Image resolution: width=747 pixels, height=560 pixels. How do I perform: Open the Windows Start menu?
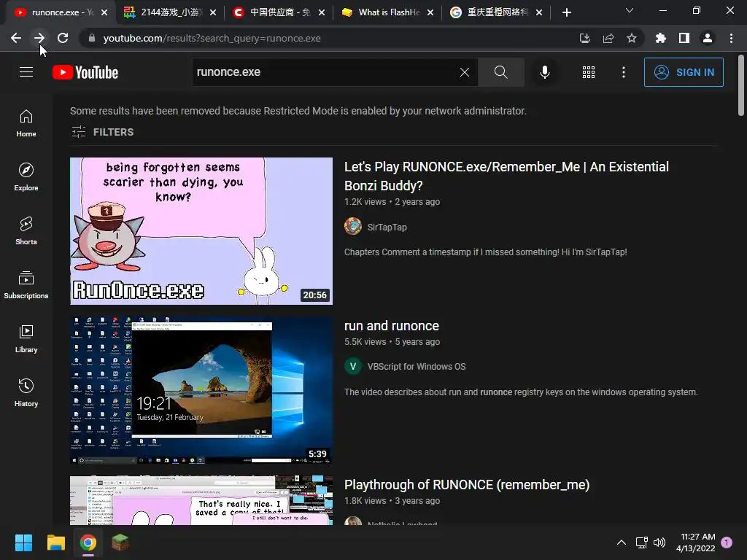23,542
